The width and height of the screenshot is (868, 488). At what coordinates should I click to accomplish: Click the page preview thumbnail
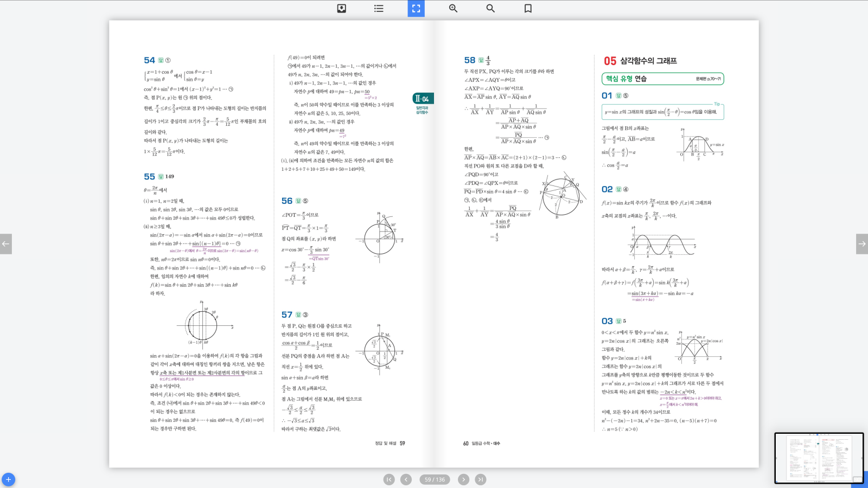pyautogui.click(x=818, y=458)
